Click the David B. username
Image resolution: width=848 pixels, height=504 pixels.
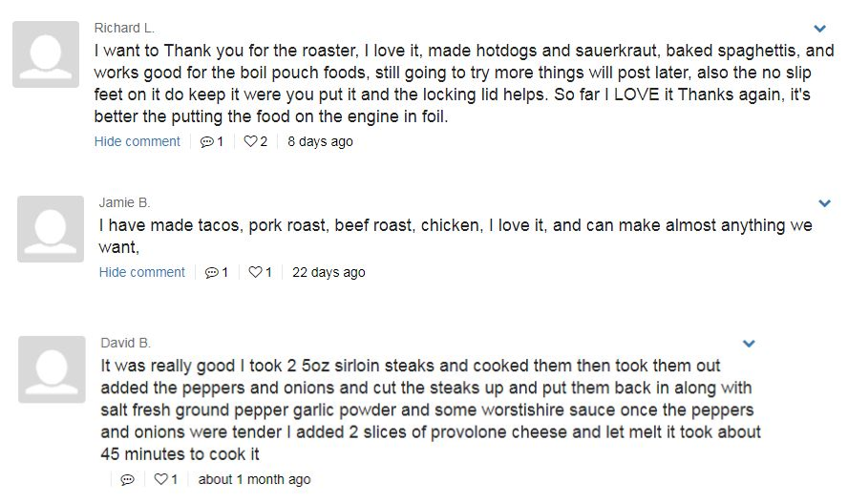125,343
